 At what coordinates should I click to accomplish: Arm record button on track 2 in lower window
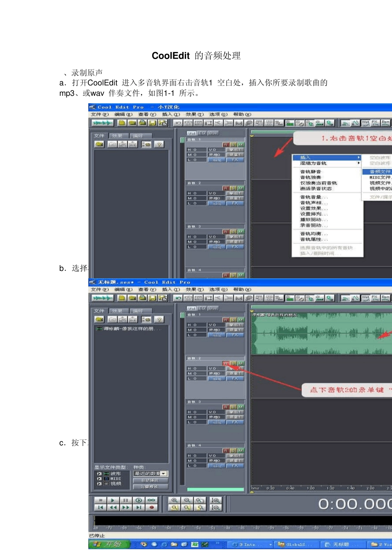click(226, 363)
